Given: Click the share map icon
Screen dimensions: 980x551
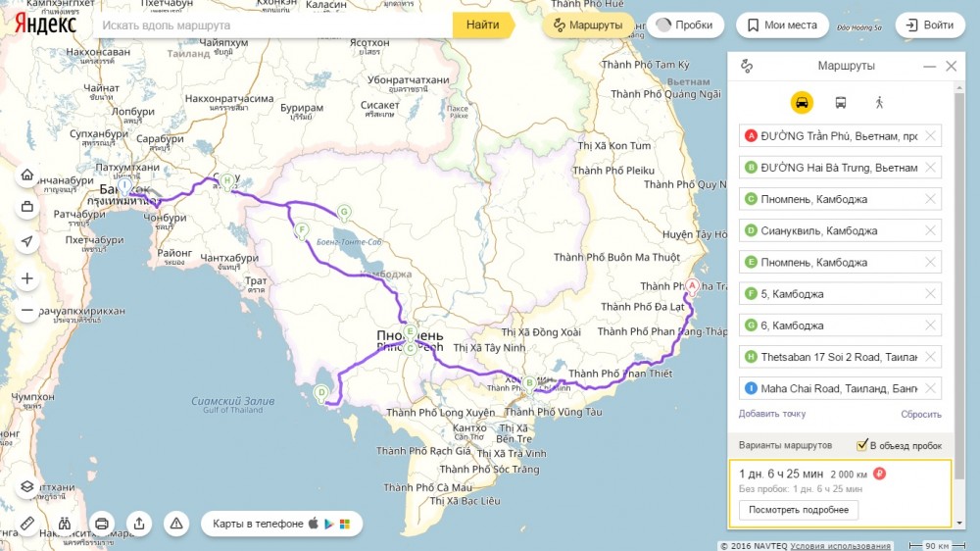Looking at the screenshot, I should pyautogui.click(x=139, y=524).
